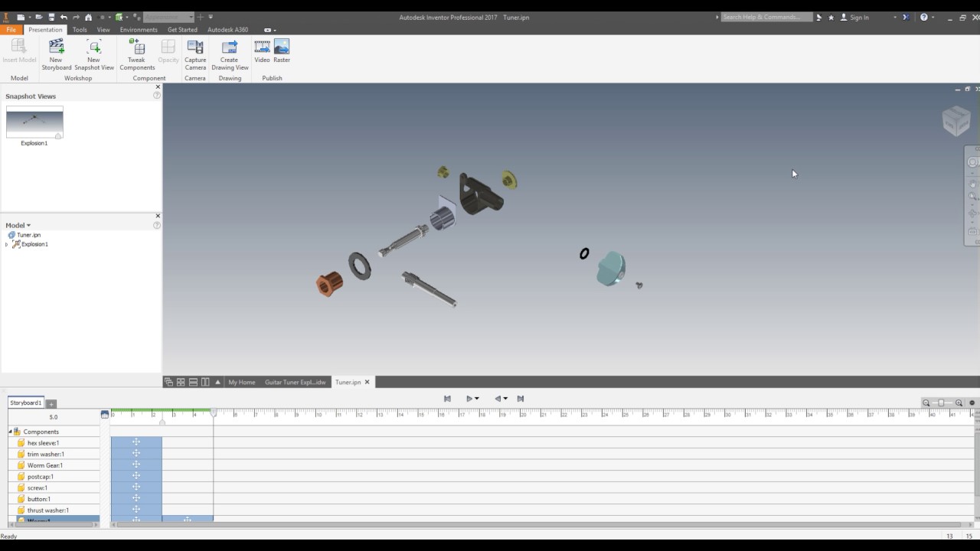Add a new storyboard with plus button

[51, 403]
